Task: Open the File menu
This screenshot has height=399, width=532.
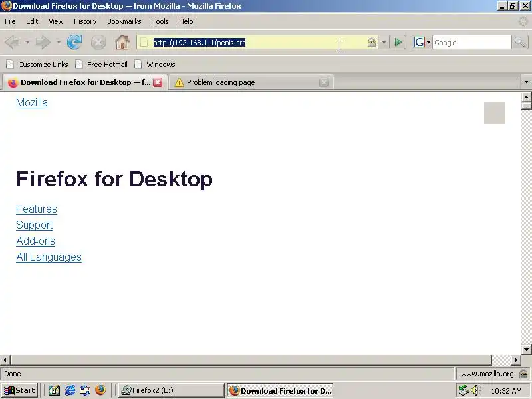Action: [10, 21]
